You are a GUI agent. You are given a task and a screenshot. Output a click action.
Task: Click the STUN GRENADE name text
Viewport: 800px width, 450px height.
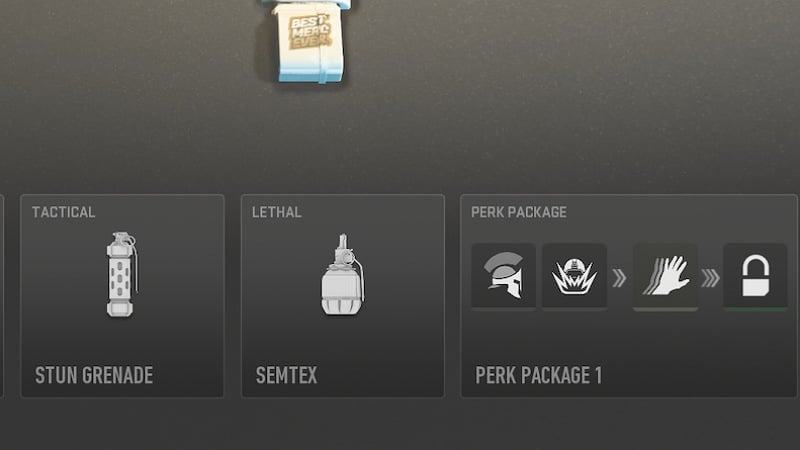click(94, 376)
